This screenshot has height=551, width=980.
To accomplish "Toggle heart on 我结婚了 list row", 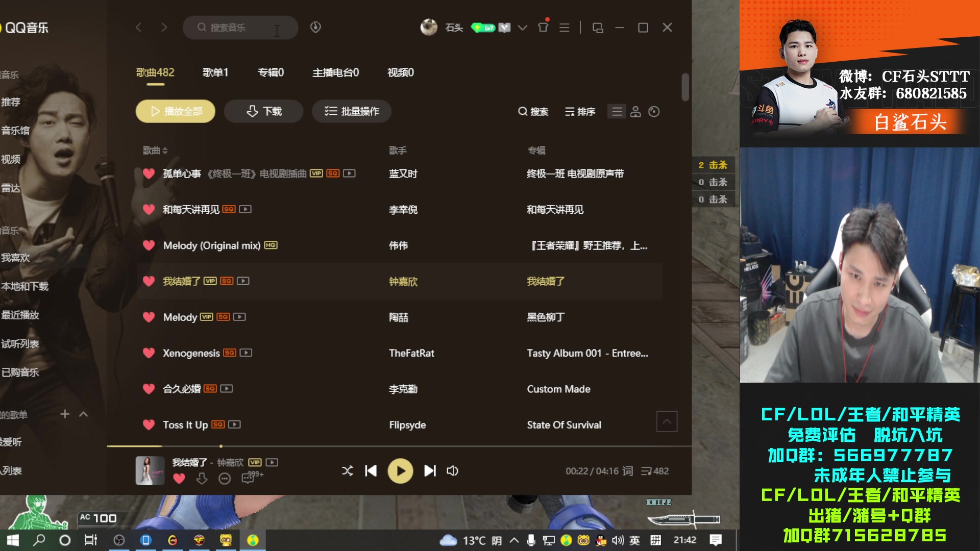I will 149,281.
